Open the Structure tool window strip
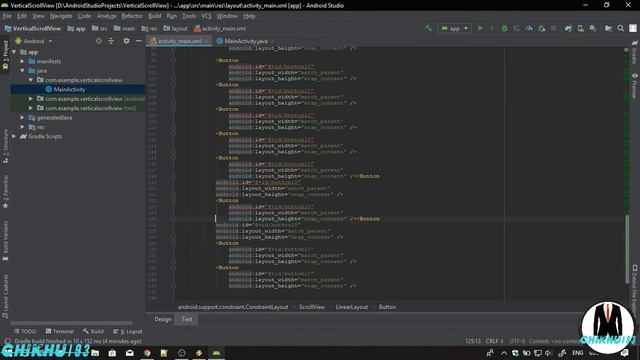The image size is (640, 360). [x=5, y=146]
